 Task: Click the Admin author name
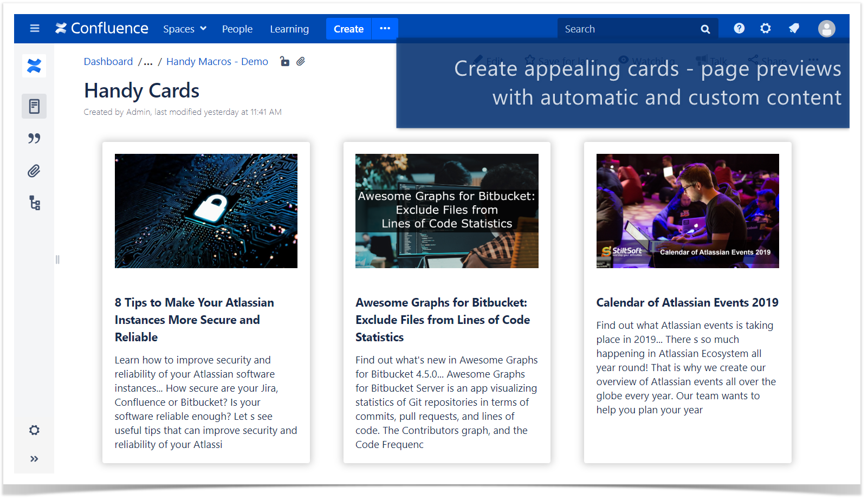pyautogui.click(x=138, y=112)
